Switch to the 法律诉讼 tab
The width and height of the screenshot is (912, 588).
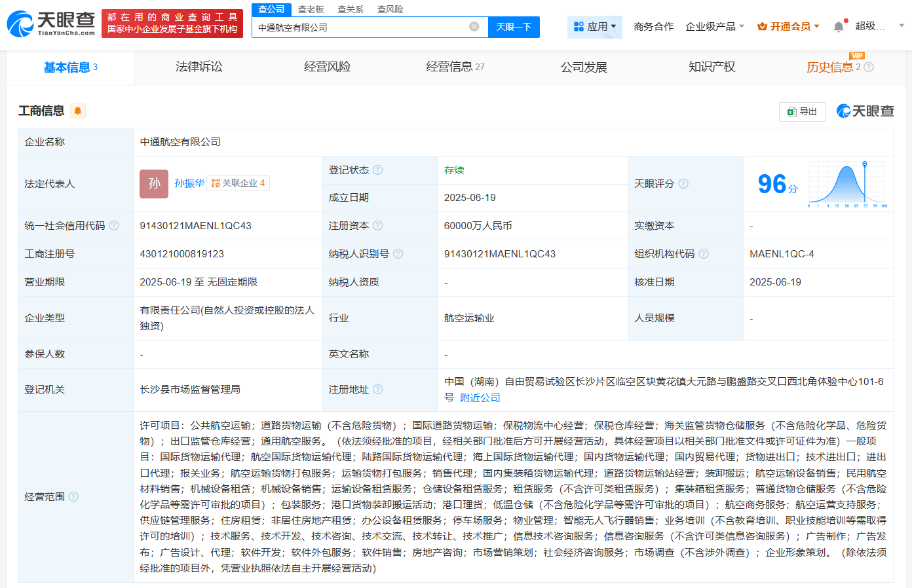[199, 67]
